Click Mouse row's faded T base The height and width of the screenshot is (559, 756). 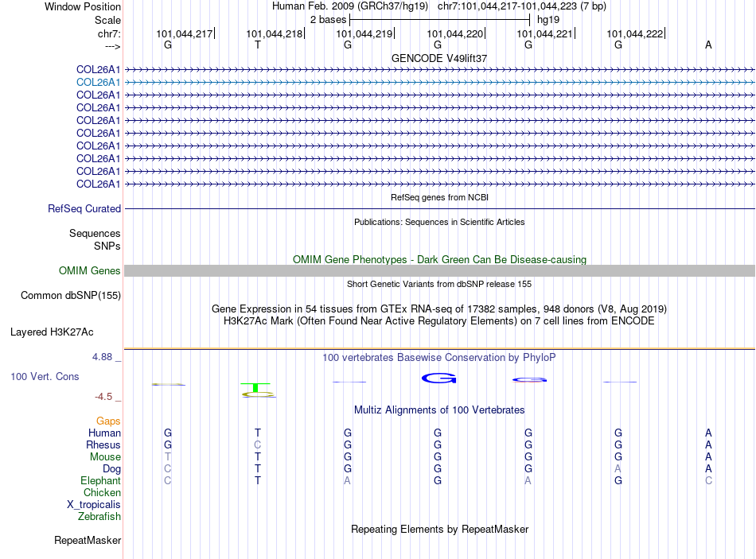(x=167, y=457)
